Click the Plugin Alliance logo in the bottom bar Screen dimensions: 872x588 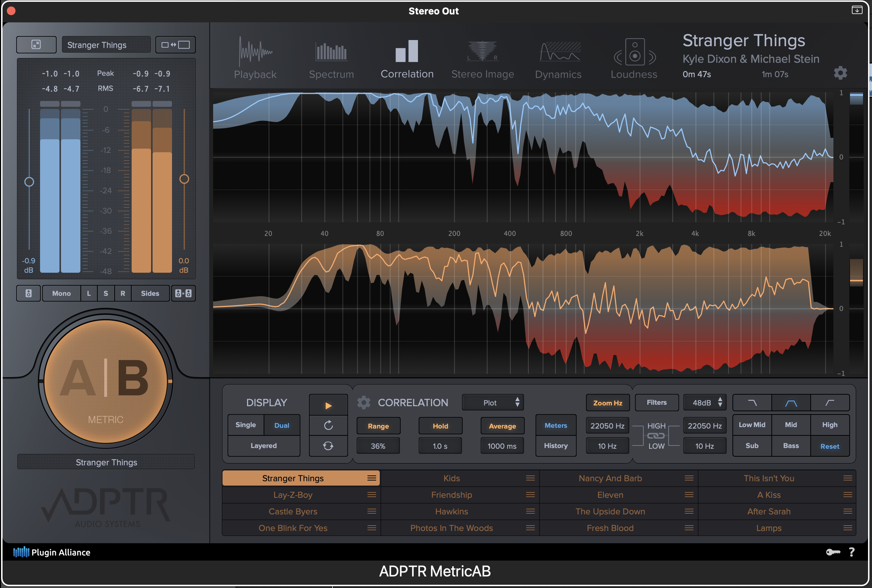point(22,552)
